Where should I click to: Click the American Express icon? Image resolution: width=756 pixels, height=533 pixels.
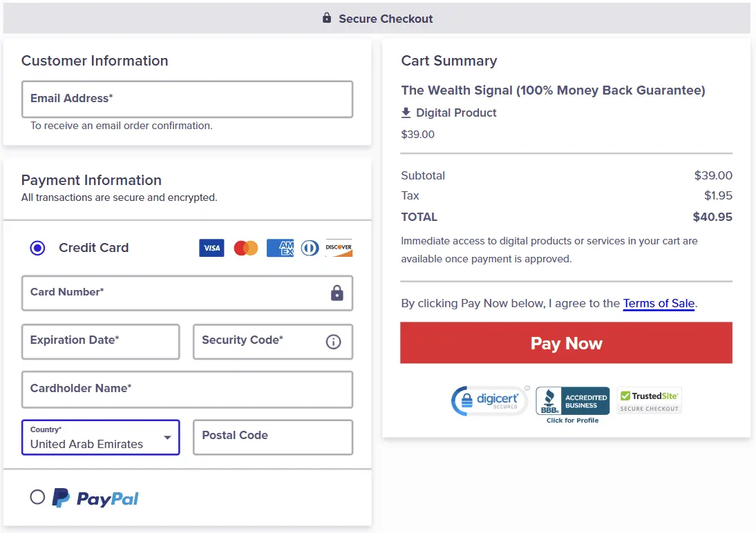pos(280,247)
